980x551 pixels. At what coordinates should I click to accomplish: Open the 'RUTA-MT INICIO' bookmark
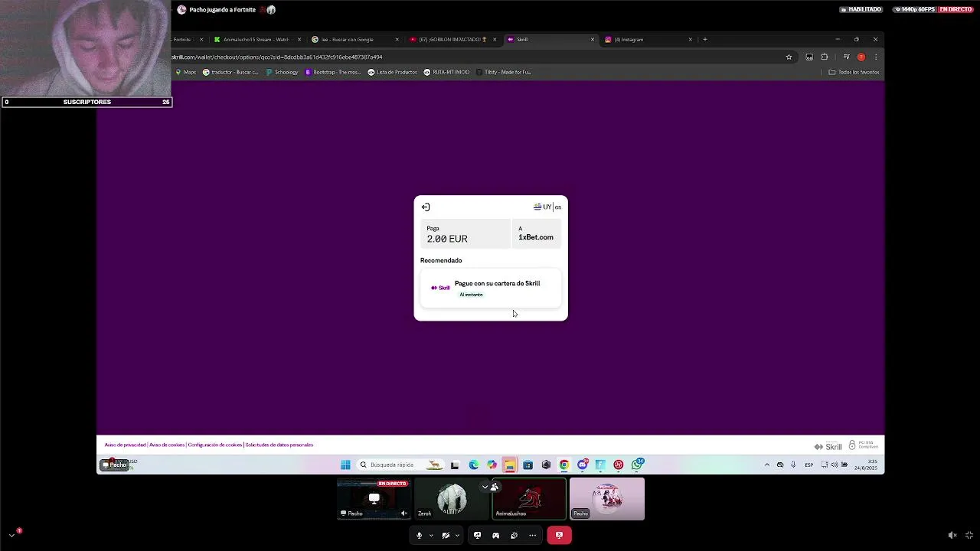446,72
